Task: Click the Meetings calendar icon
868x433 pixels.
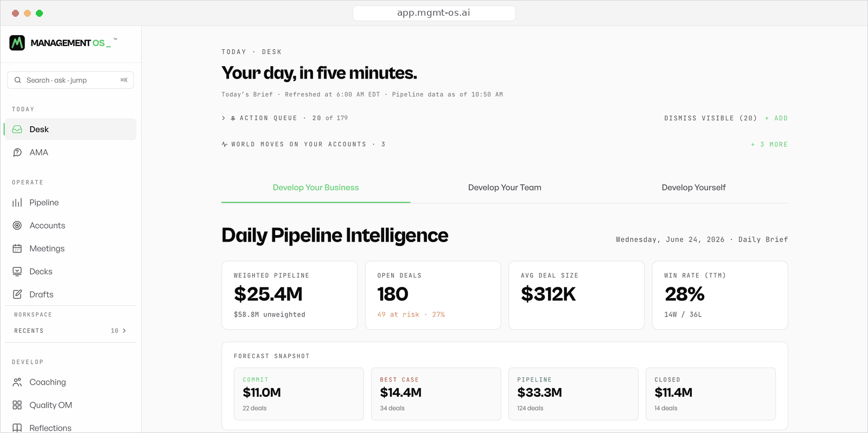Action: click(17, 249)
